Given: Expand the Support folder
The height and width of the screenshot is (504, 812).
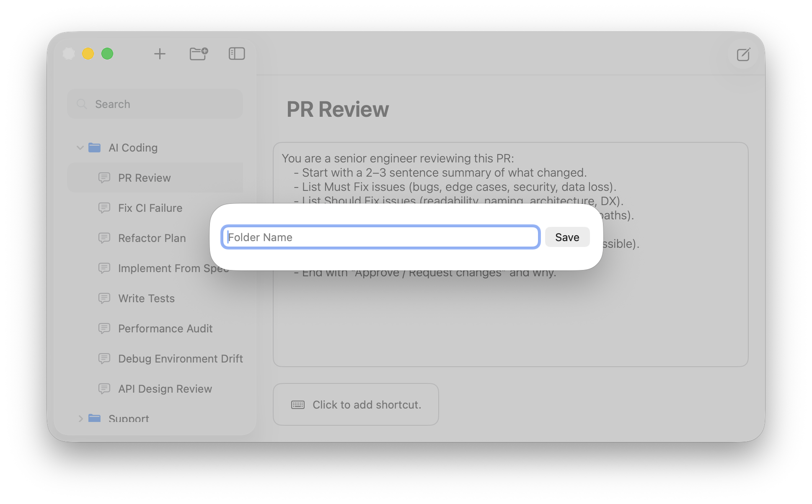Looking at the screenshot, I should pyautogui.click(x=80, y=418).
